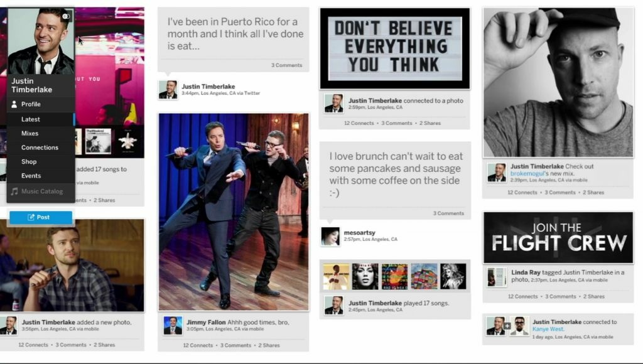Open 3 Comments on Linda Ray's post
643x364 pixels.
[x=560, y=296]
